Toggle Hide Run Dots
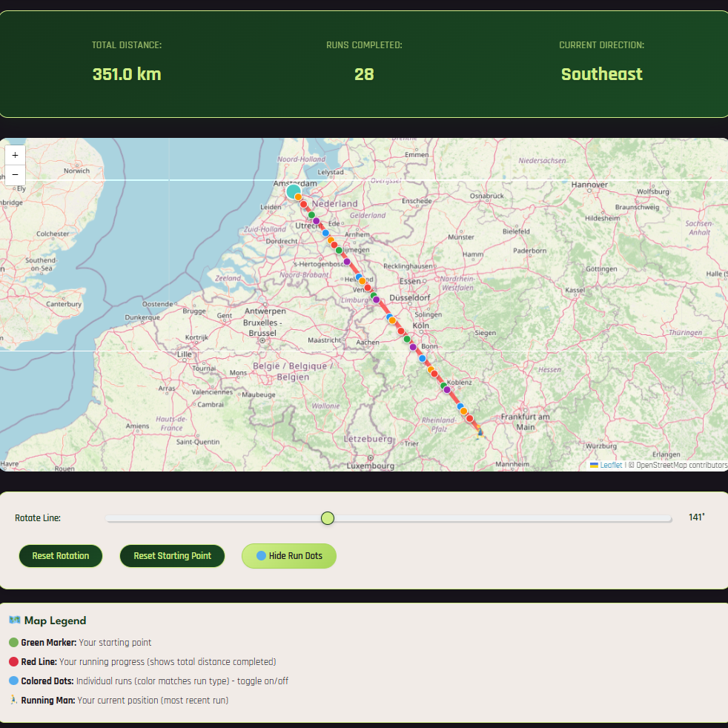The width and height of the screenshot is (728, 728). tap(288, 556)
